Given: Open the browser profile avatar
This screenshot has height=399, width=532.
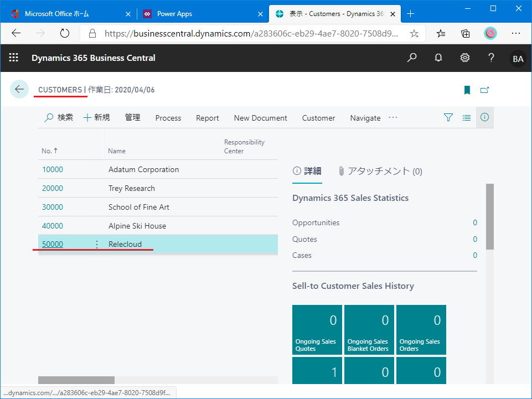Looking at the screenshot, I should pyautogui.click(x=490, y=33).
